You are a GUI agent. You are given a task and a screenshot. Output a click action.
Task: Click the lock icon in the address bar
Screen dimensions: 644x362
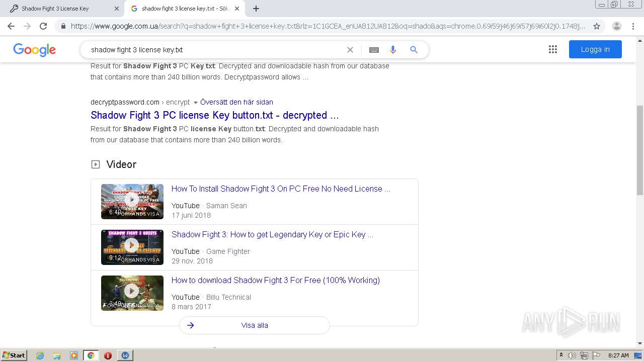click(63, 26)
